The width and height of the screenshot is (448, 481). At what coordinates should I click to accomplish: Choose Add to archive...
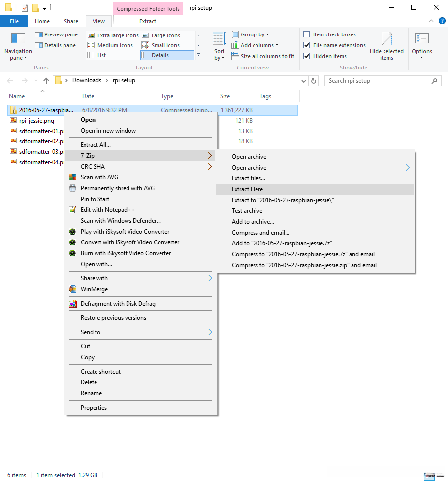tap(315, 222)
